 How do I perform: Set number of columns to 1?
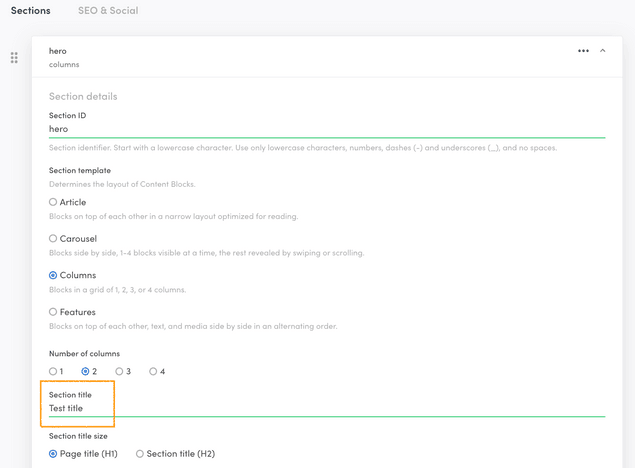pyautogui.click(x=54, y=371)
